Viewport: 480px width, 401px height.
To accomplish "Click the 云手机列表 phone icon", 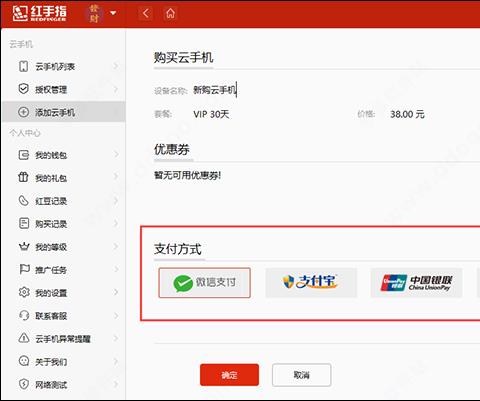I will pyautogui.click(x=23, y=66).
